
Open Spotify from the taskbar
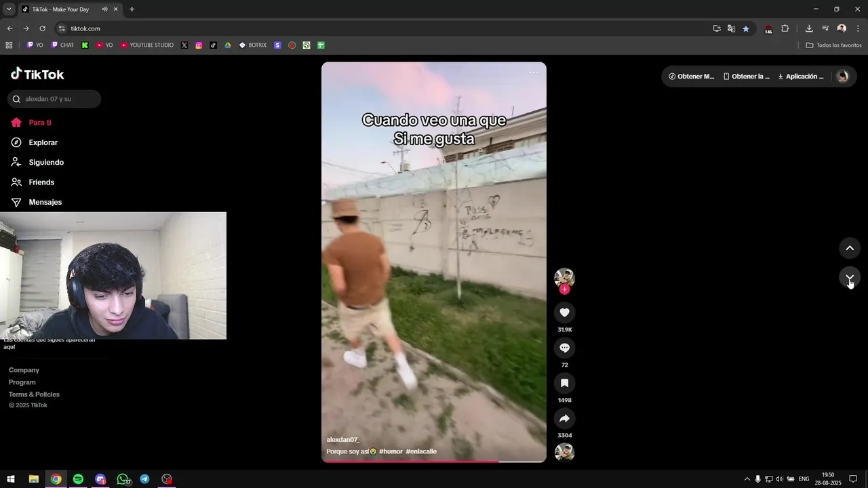point(78,479)
